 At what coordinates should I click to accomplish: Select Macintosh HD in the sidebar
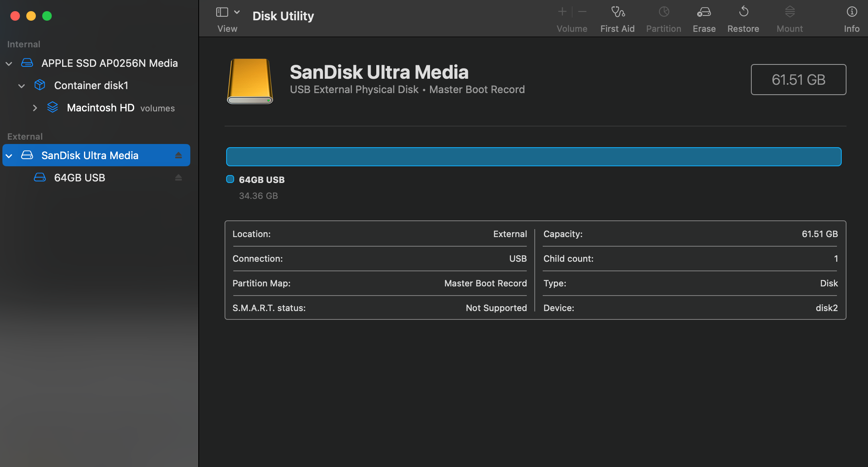[x=100, y=108]
